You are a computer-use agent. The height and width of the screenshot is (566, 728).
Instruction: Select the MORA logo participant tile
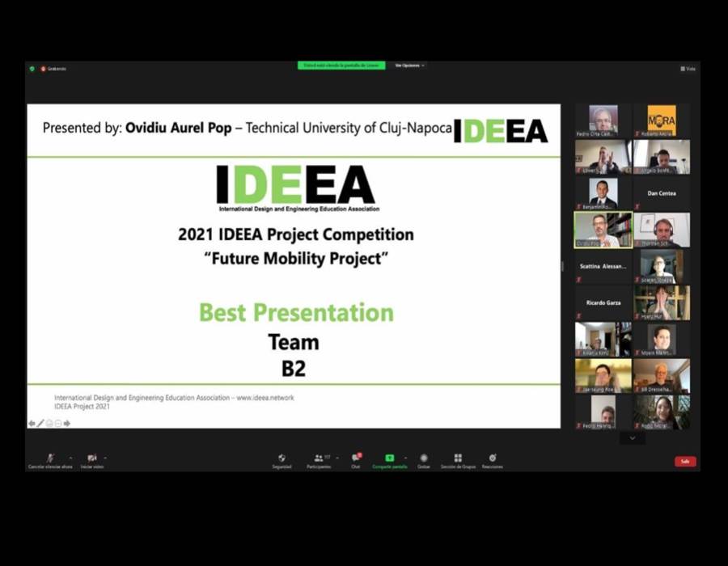pos(662,120)
